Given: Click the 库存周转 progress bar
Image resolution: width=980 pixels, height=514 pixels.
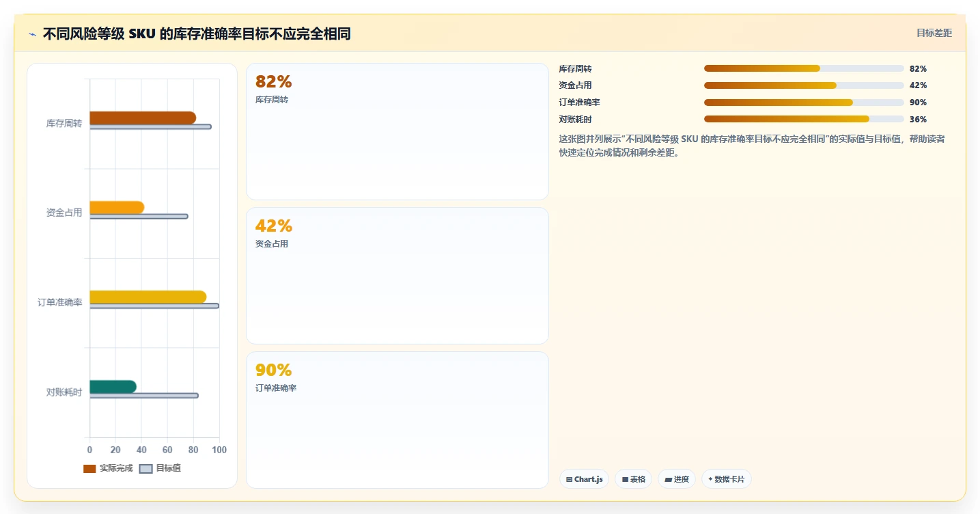Looking at the screenshot, I should pyautogui.click(x=804, y=68).
